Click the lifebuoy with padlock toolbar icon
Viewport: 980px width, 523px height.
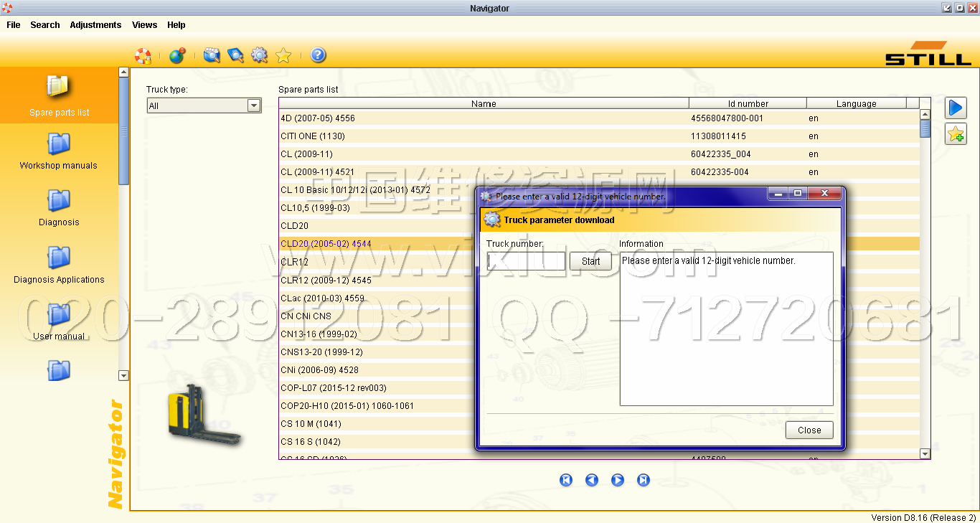pos(143,55)
